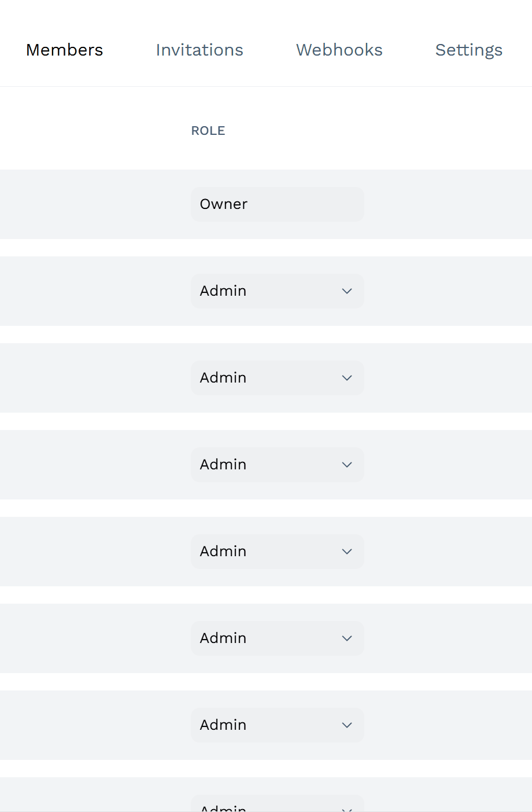This screenshot has height=812, width=532.
Task: Switch to the Members tab
Action: pyautogui.click(x=65, y=50)
